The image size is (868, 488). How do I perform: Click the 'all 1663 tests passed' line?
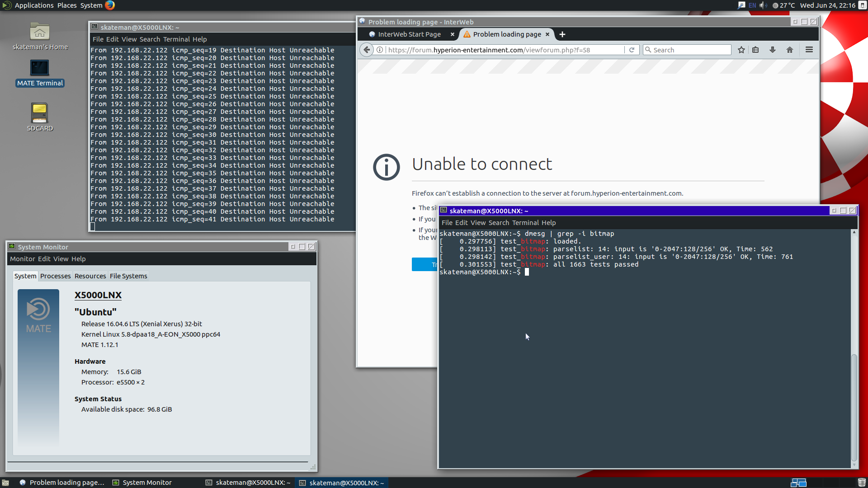coord(539,264)
